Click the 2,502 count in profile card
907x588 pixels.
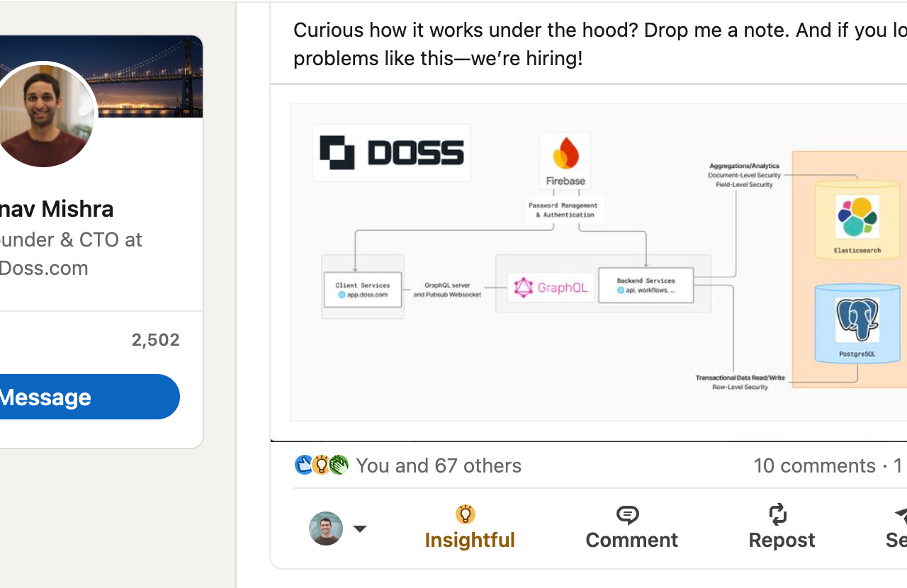156,340
